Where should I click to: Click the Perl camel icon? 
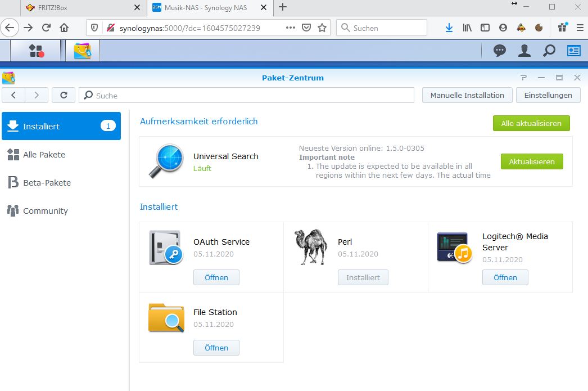310,248
